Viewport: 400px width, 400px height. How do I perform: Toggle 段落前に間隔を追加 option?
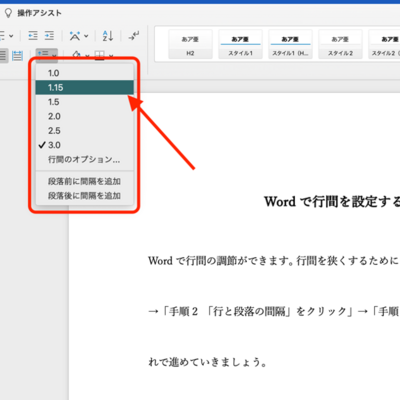tap(85, 181)
